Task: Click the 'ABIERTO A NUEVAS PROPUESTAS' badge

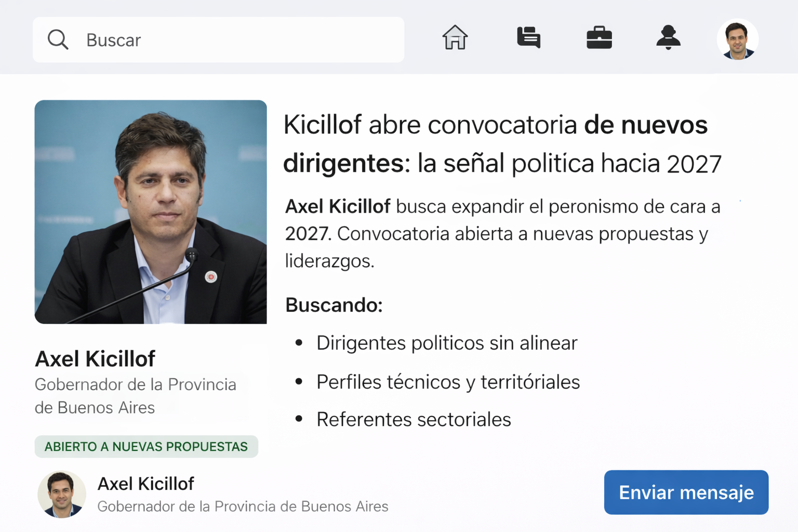Action: [146, 446]
